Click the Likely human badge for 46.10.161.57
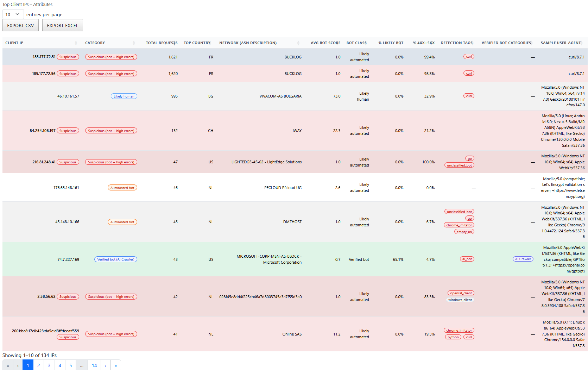Screen dimensions: 588x370 click(124, 96)
